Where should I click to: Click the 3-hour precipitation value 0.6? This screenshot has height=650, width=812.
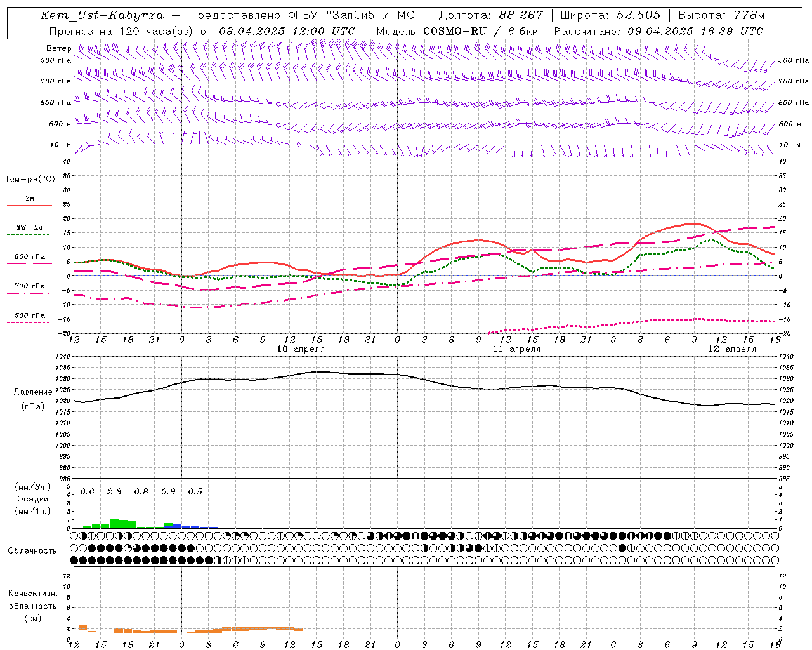click(88, 492)
